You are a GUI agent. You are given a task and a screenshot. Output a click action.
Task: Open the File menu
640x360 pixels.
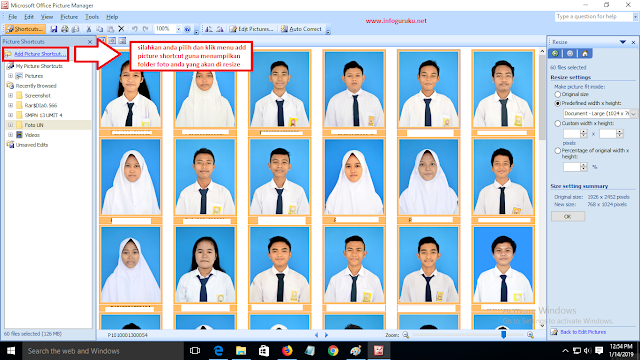[13, 17]
